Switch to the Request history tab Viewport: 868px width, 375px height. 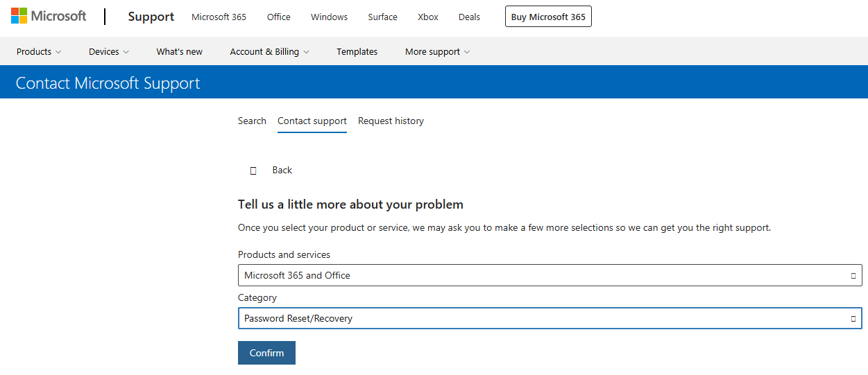click(391, 121)
